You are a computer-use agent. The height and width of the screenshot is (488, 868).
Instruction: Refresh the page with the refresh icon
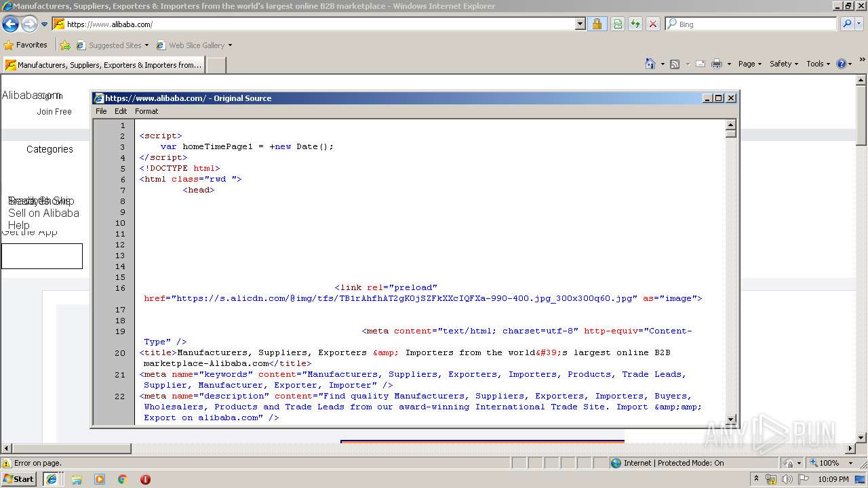tap(635, 24)
